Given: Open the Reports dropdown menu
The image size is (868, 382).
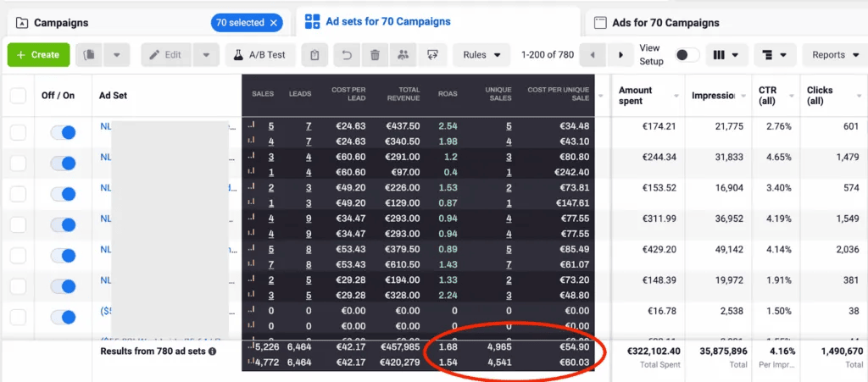Looking at the screenshot, I should pyautogui.click(x=835, y=55).
